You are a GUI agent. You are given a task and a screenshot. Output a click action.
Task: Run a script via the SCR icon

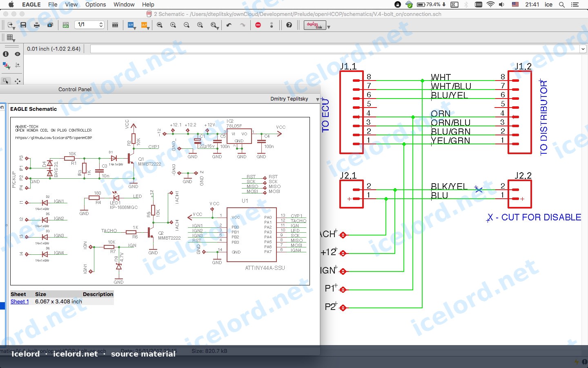pyautogui.click(x=131, y=25)
